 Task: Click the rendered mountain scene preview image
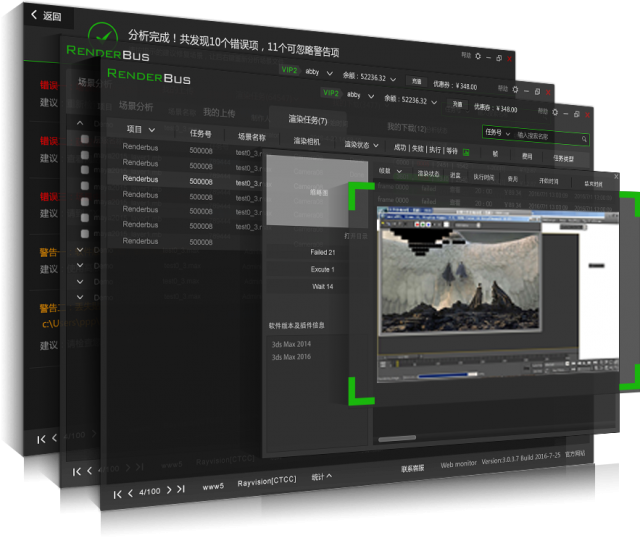pyautogui.click(x=460, y=281)
